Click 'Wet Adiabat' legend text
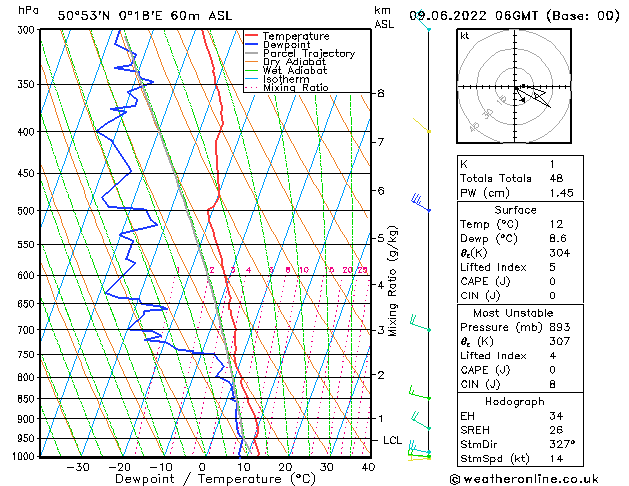 coord(295,71)
